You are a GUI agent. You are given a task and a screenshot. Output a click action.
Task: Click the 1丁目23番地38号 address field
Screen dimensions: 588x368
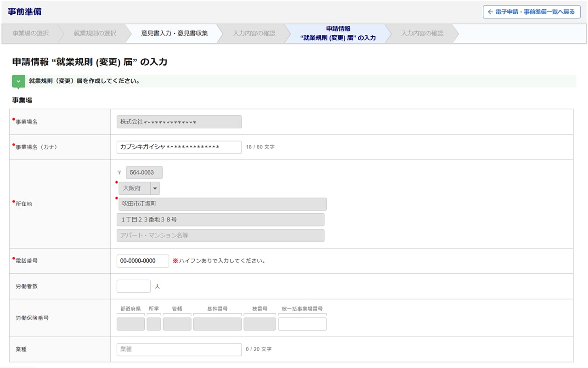pos(220,220)
